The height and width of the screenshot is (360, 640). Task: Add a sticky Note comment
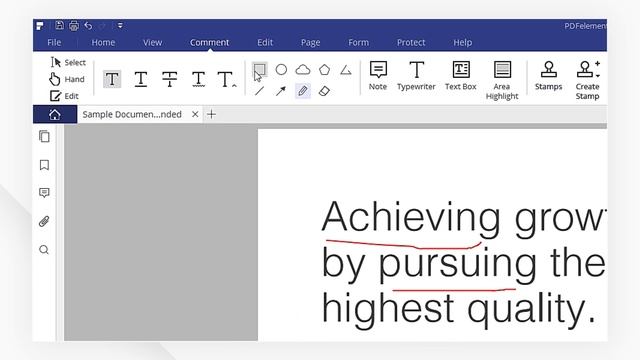click(378, 76)
